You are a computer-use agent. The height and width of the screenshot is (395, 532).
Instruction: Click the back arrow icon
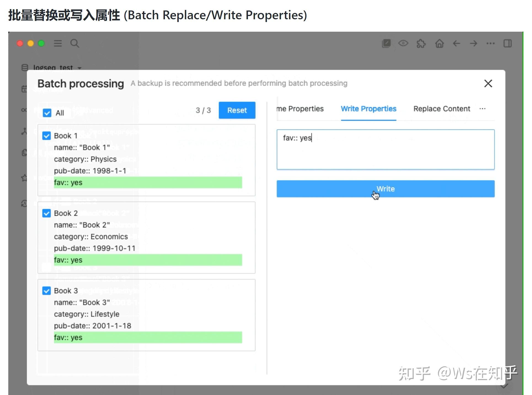(x=456, y=43)
